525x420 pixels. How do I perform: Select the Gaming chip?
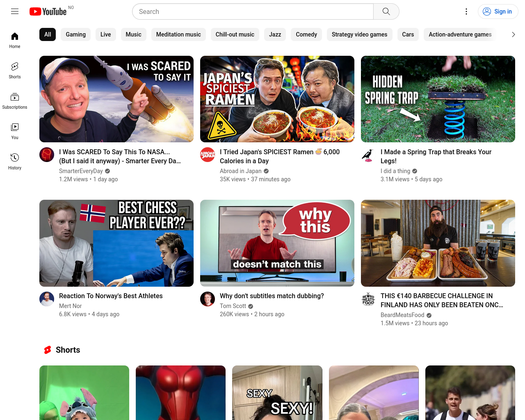tap(76, 34)
